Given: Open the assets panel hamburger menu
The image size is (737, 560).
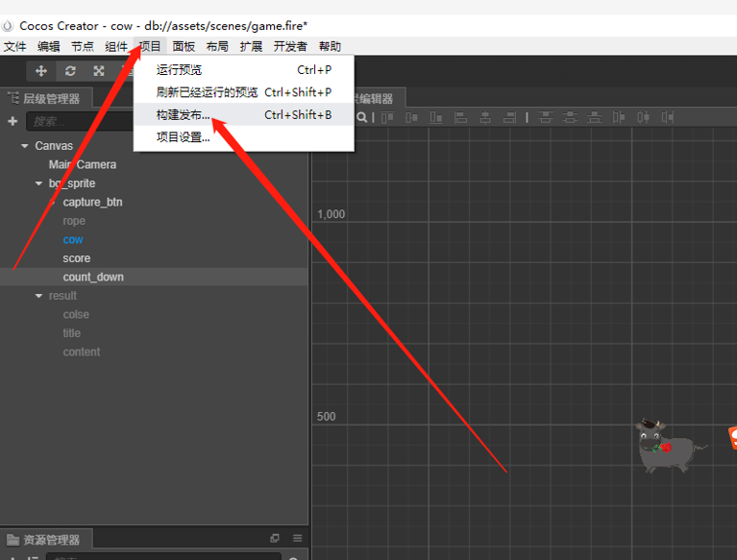Looking at the screenshot, I should (298, 538).
